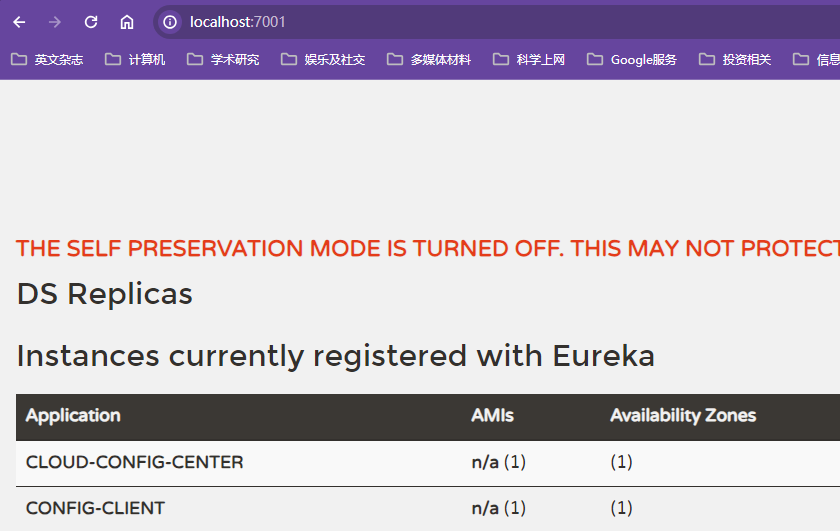Screen dimensions: 840x531
Task: Click the browser back arrow
Action: pyautogui.click(x=19, y=22)
